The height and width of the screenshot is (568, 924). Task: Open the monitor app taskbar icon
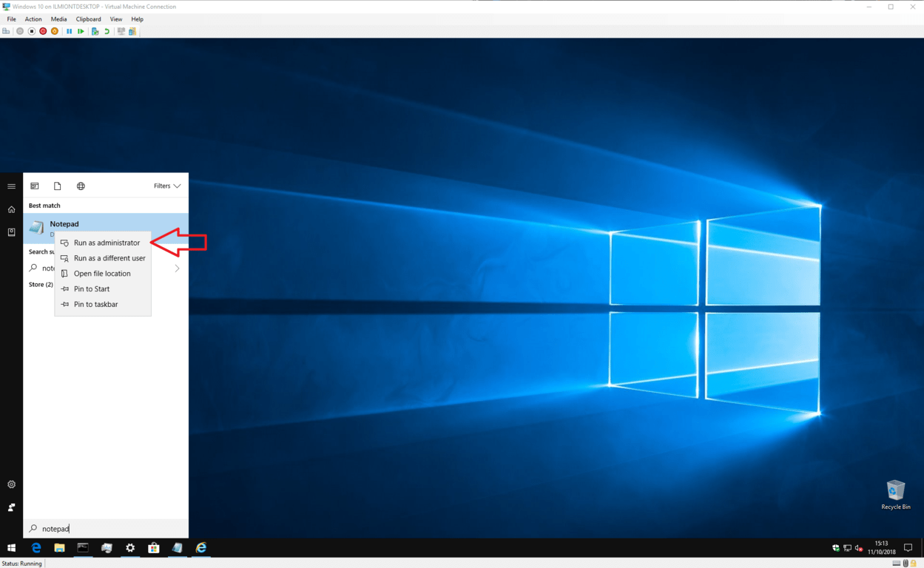click(x=107, y=548)
